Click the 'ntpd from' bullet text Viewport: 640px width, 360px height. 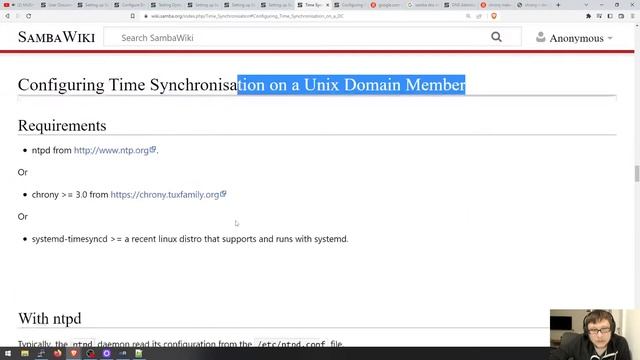[x=51, y=150]
